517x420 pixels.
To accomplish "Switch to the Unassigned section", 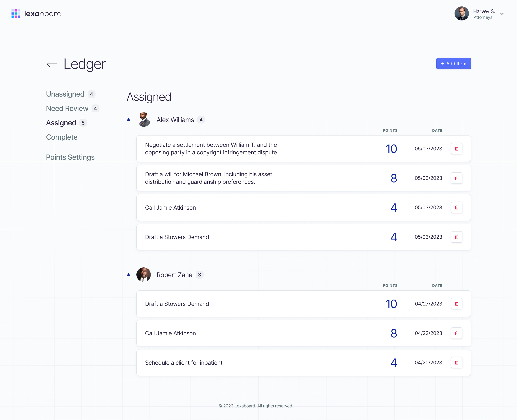I will tap(65, 94).
